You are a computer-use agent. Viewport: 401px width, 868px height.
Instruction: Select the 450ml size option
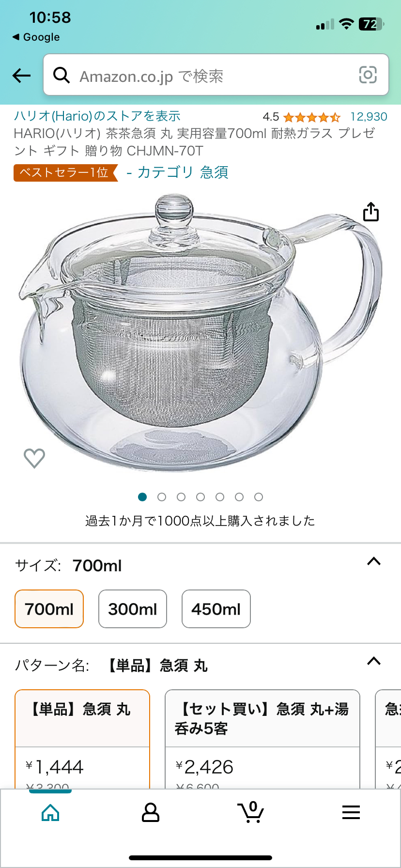216,609
